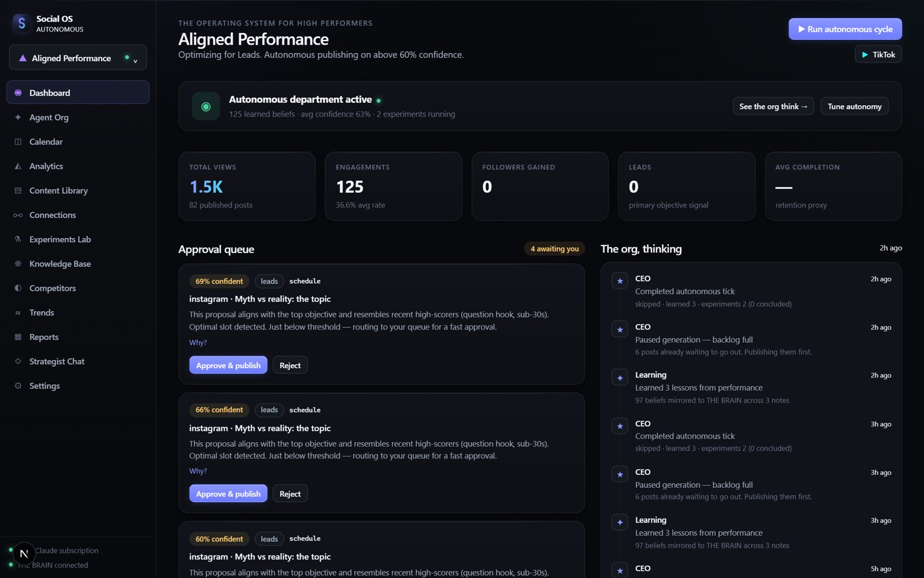Click the Leads primary objective card

pyautogui.click(x=687, y=186)
